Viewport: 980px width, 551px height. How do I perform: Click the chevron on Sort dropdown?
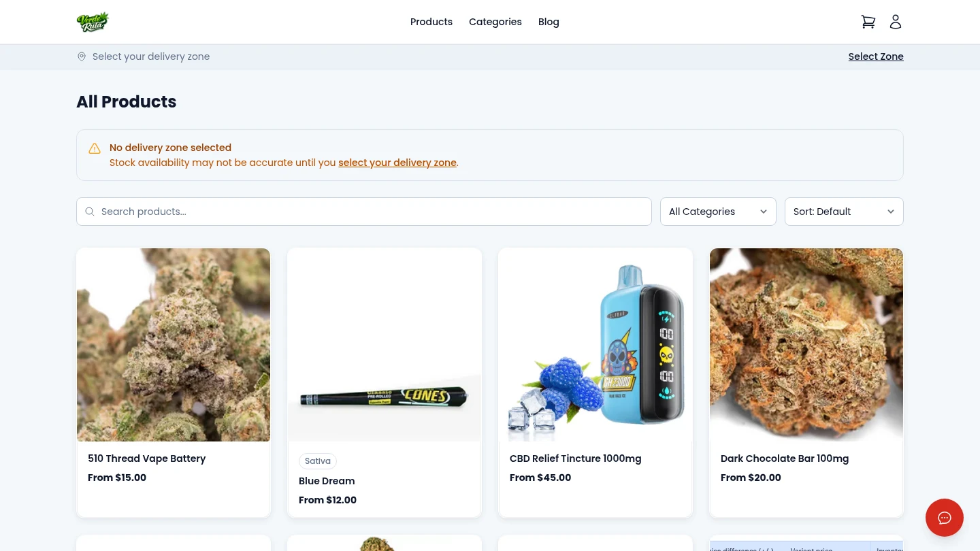(x=891, y=212)
